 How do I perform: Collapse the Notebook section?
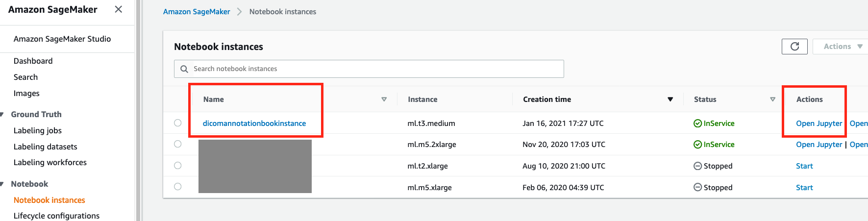pos(2,184)
